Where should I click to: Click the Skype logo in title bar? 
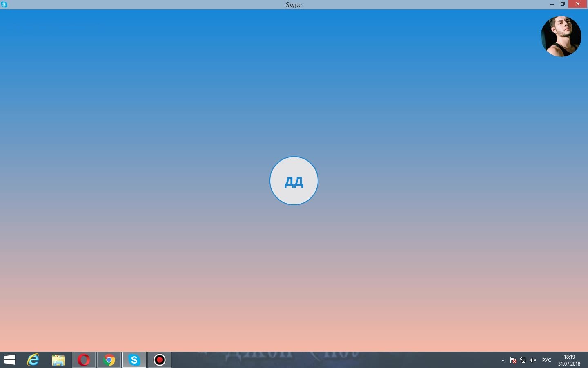pyautogui.click(x=4, y=4)
